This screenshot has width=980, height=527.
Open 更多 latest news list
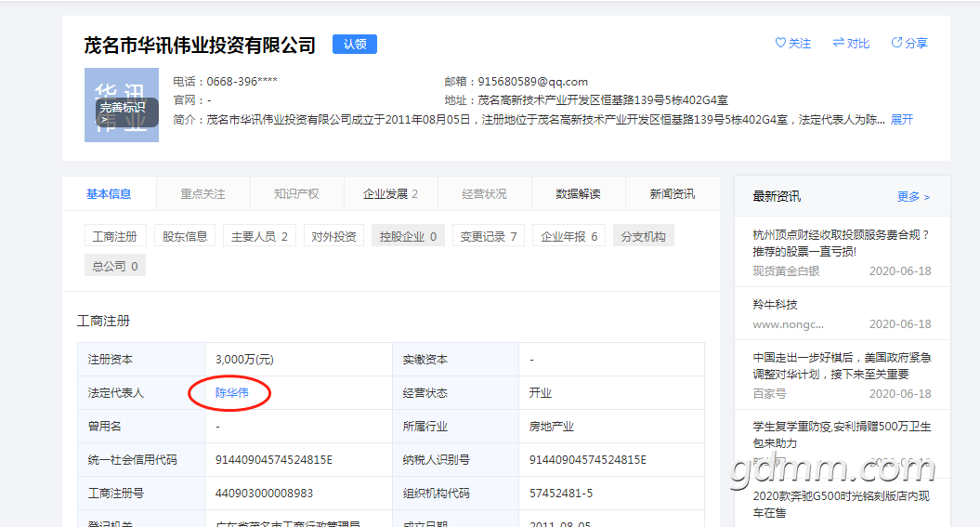912,197
